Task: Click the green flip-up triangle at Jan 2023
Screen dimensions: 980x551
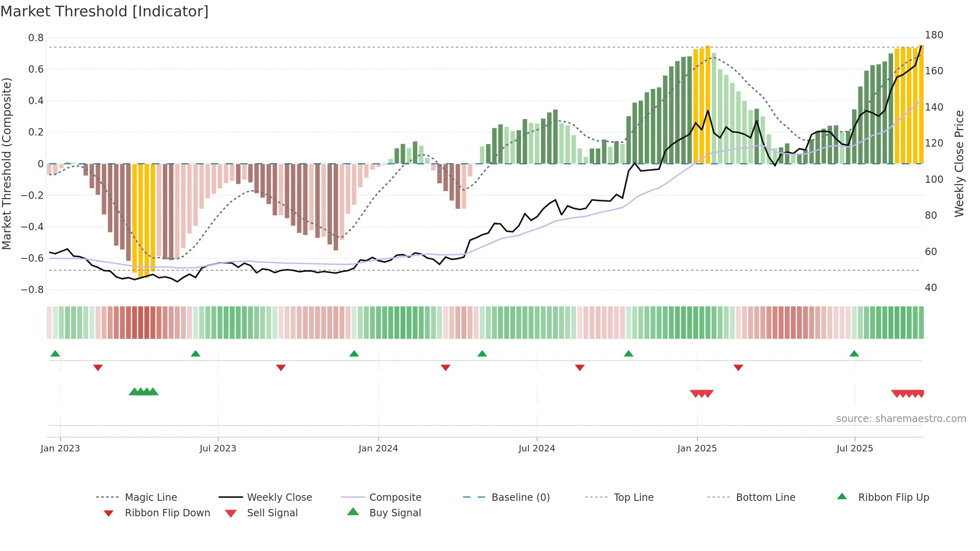Action: coord(55,353)
